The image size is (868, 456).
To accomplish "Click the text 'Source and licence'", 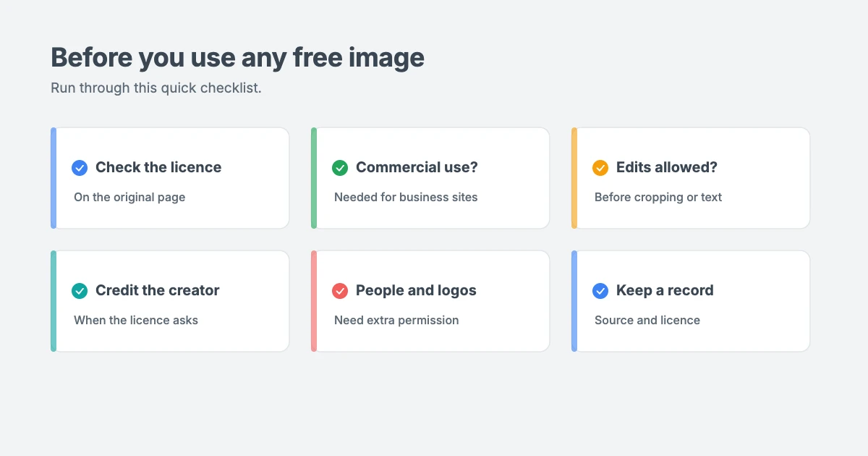I will (x=647, y=320).
